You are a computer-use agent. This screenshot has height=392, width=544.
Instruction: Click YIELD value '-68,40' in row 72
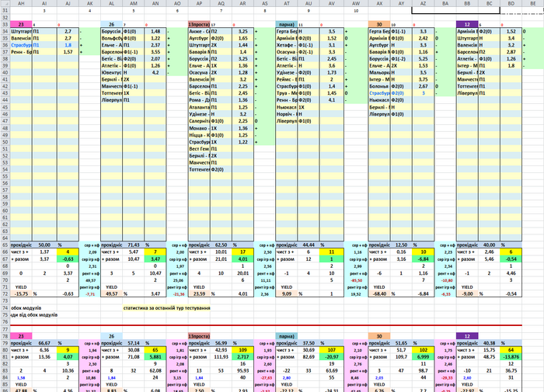click(379, 293)
